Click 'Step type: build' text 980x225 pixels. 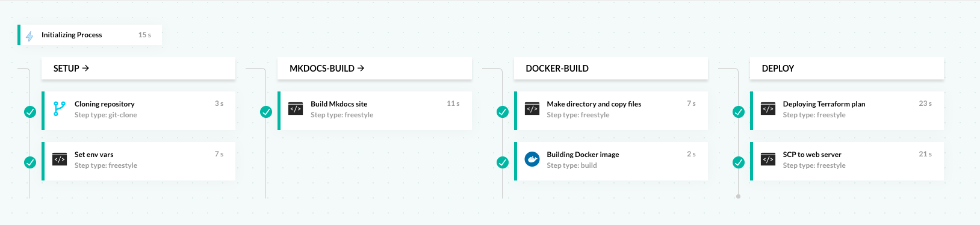coord(572,165)
